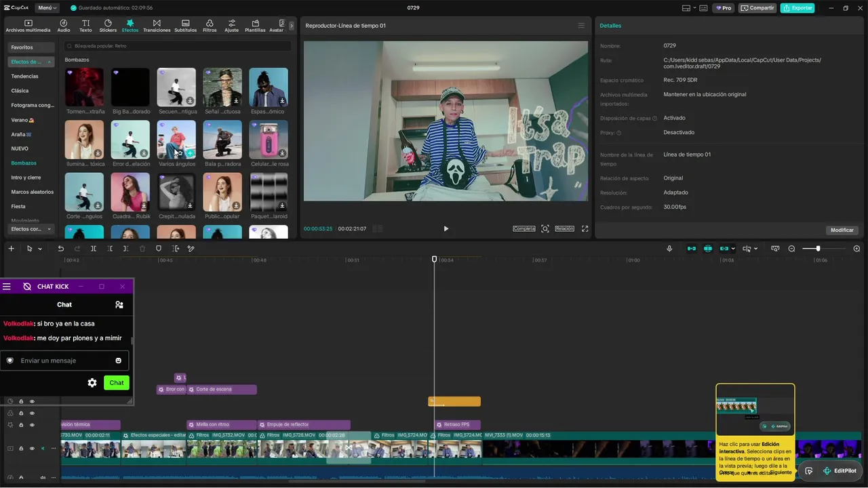Open the Menú dropdown
The height and width of the screenshot is (488, 868).
pyautogui.click(x=47, y=8)
